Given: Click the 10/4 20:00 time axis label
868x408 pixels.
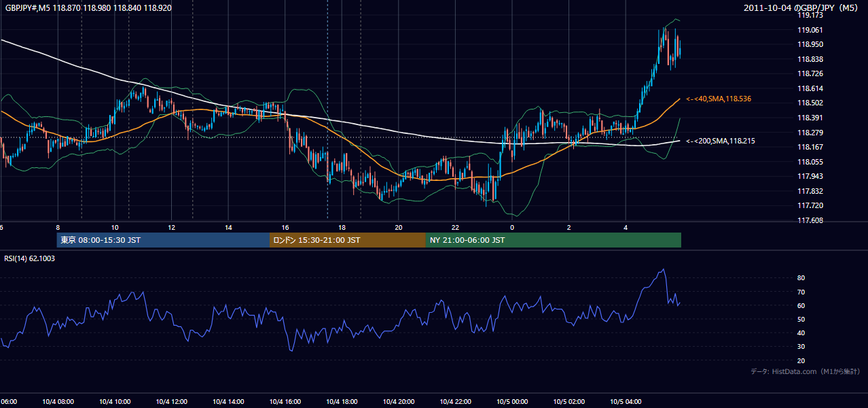Looking at the screenshot, I should pos(399,402).
